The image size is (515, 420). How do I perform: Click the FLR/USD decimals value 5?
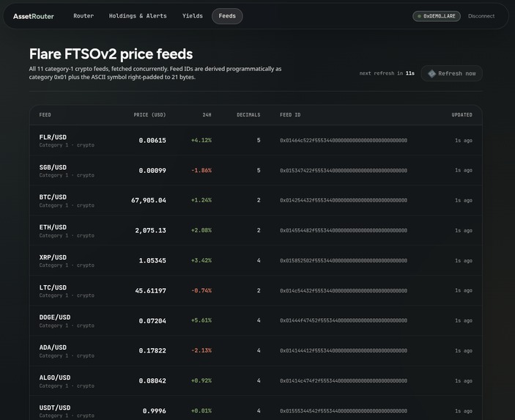pyautogui.click(x=259, y=140)
